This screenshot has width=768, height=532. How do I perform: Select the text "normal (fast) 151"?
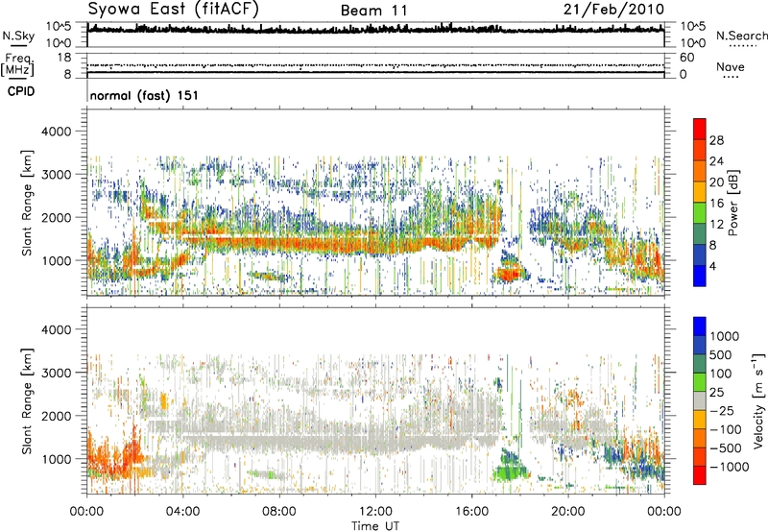[144, 95]
